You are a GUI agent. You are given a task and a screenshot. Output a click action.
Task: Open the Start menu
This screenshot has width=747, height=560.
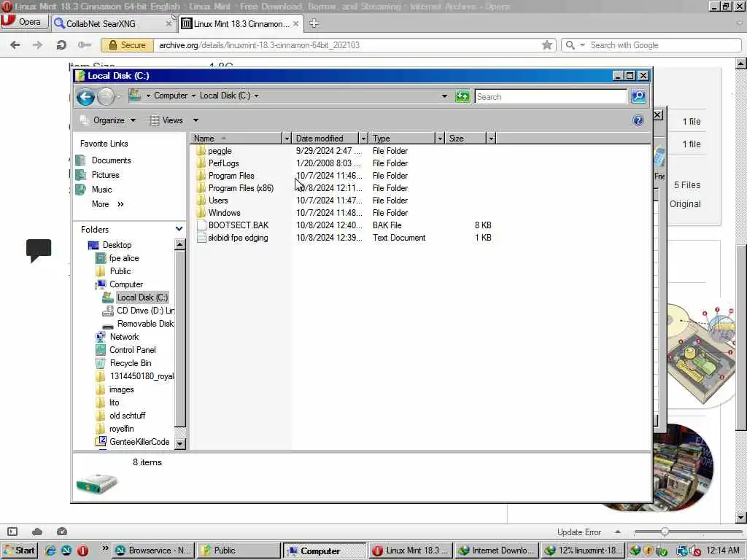pyautogui.click(x=20, y=551)
